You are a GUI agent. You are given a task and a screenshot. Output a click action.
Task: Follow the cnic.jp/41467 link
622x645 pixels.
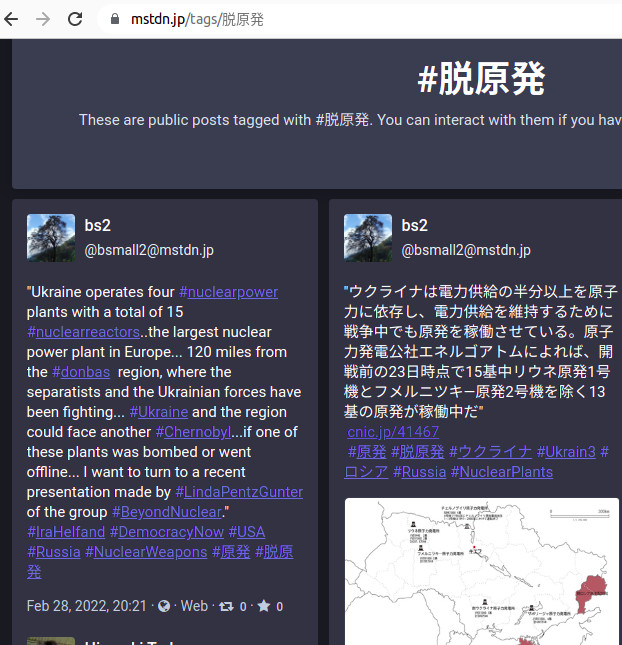(x=393, y=432)
